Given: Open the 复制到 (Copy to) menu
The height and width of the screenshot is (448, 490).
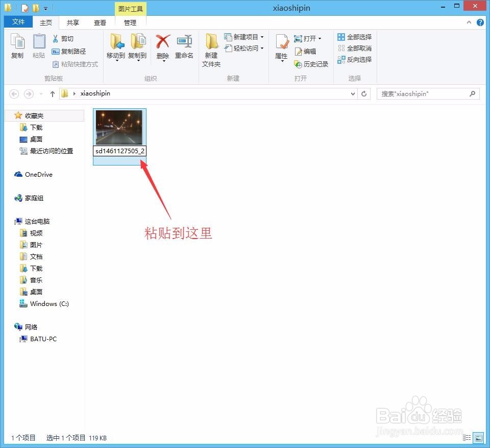Looking at the screenshot, I should [137, 47].
